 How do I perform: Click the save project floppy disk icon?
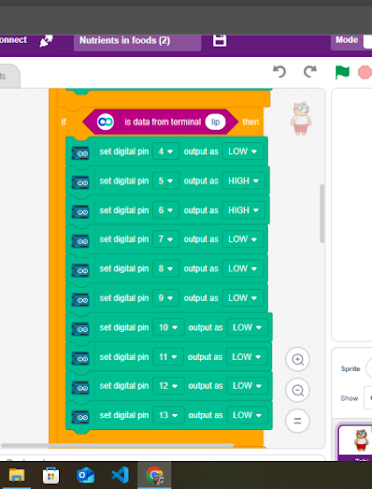coord(219,40)
